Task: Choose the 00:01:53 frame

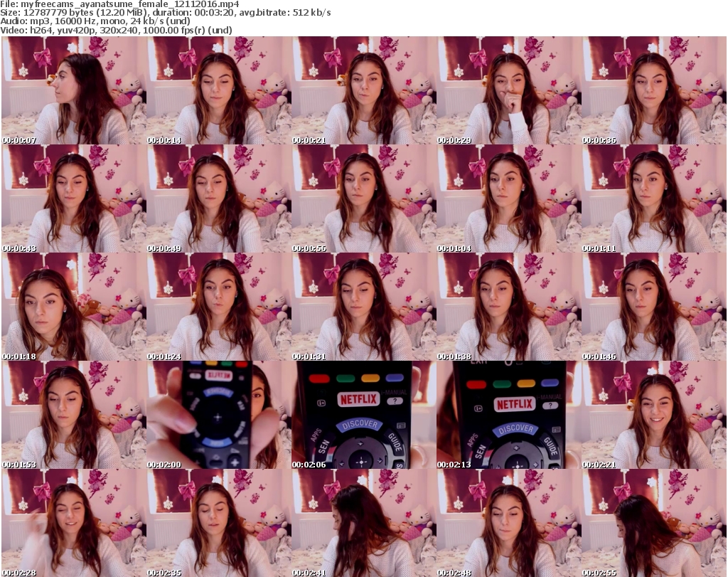Action: point(74,415)
